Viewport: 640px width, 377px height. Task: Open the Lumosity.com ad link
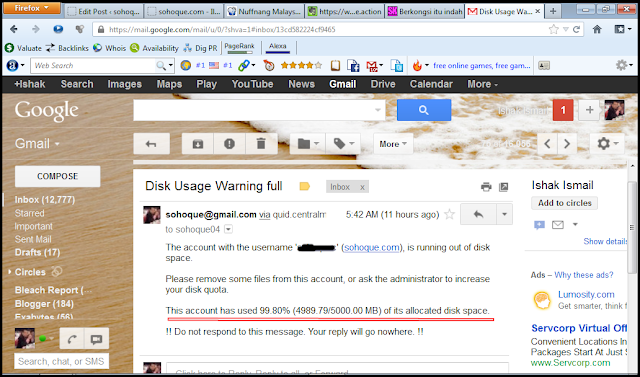coord(586,295)
